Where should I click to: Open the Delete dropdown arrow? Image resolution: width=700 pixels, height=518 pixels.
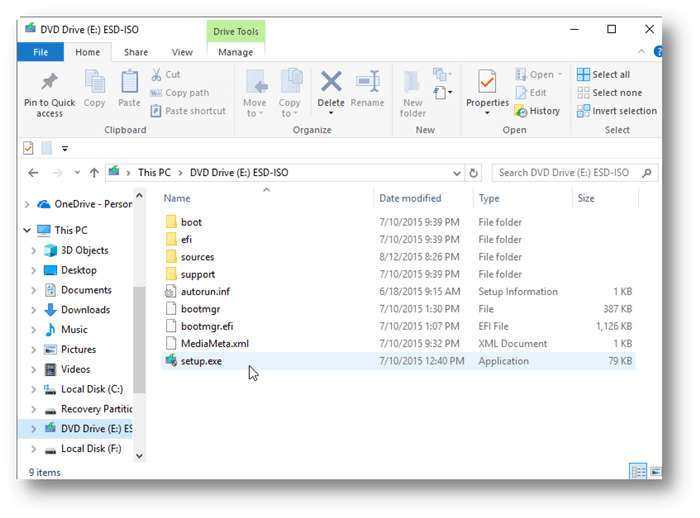331,113
